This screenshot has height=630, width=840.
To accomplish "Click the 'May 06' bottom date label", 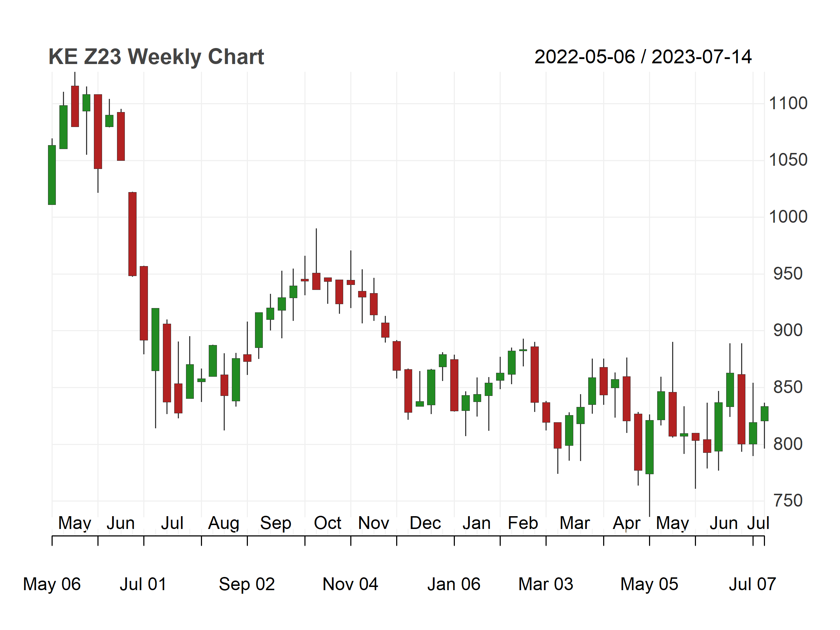I will [52, 585].
